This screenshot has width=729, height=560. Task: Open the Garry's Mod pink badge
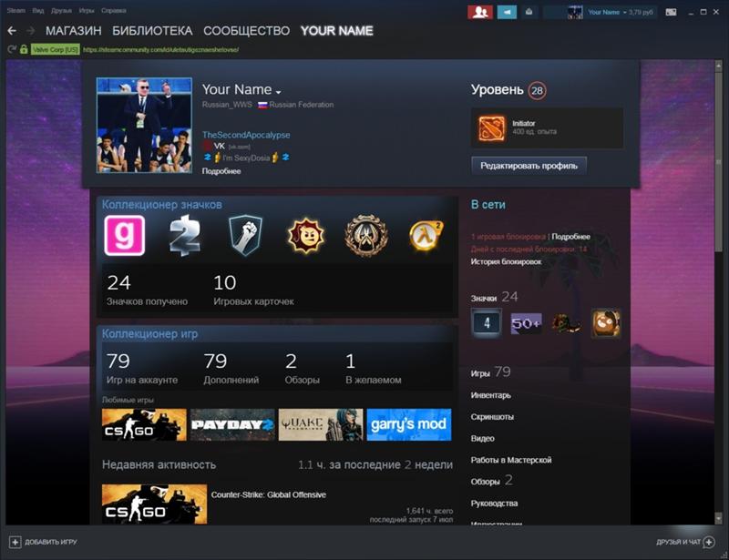(x=125, y=235)
